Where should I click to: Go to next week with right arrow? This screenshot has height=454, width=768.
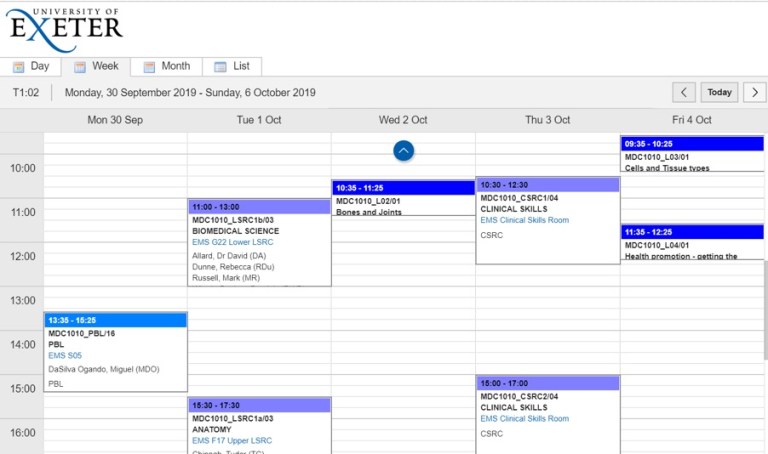[755, 92]
